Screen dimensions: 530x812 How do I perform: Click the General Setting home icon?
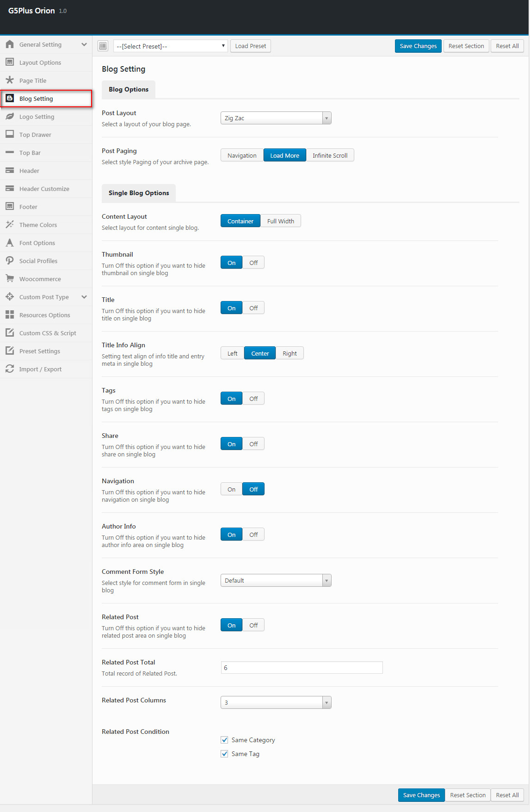click(10, 44)
